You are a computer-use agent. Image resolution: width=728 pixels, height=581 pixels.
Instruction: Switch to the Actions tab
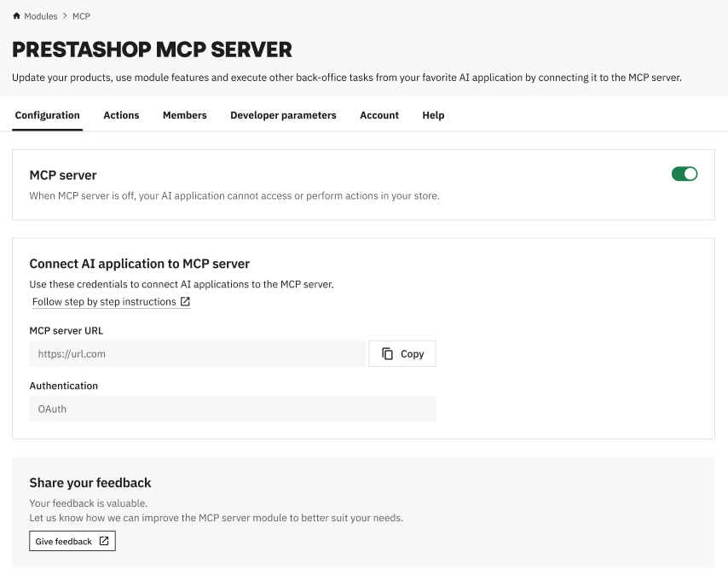click(x=121, y=115)
